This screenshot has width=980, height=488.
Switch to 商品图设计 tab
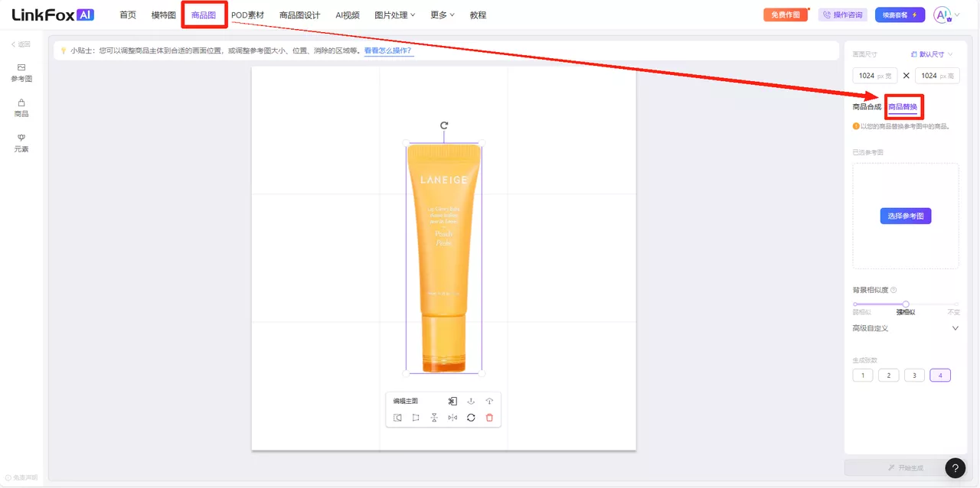point(299,15)
